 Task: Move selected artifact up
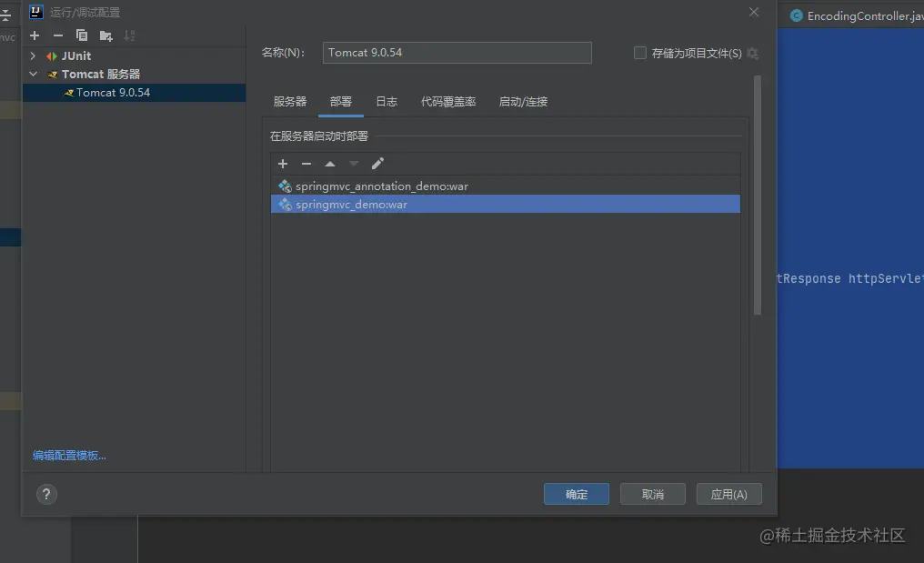330,164
